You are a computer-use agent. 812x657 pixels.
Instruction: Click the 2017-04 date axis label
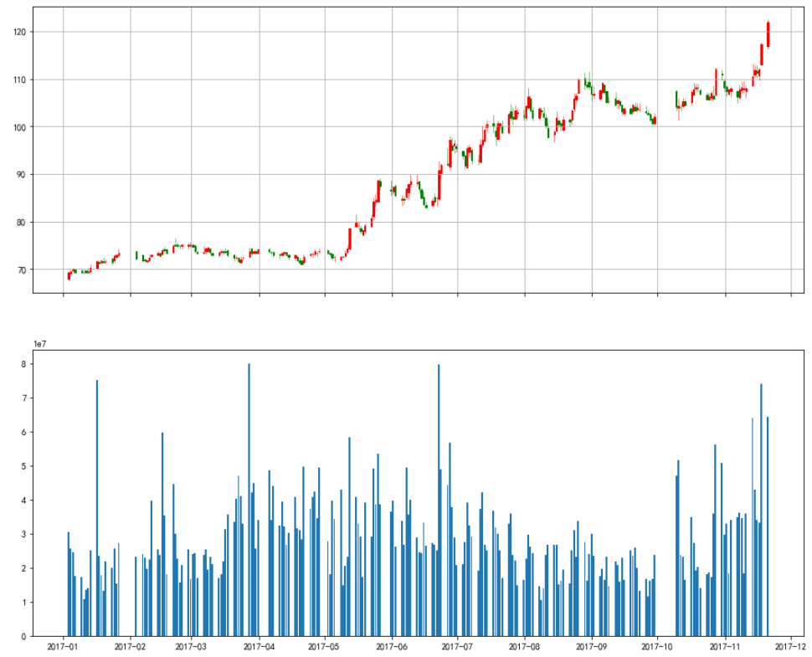pyautogui.click(x=260, y=647)
